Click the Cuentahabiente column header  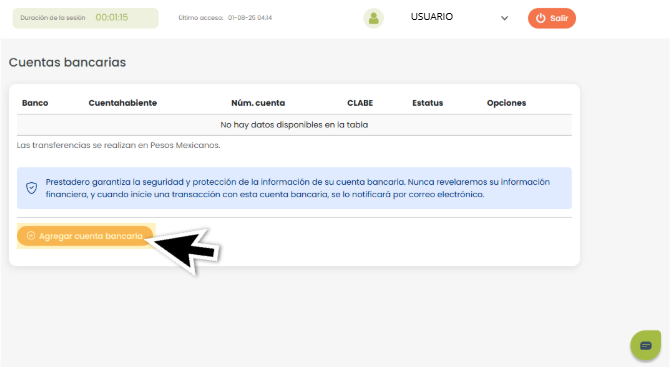click(x=123, y=103)
